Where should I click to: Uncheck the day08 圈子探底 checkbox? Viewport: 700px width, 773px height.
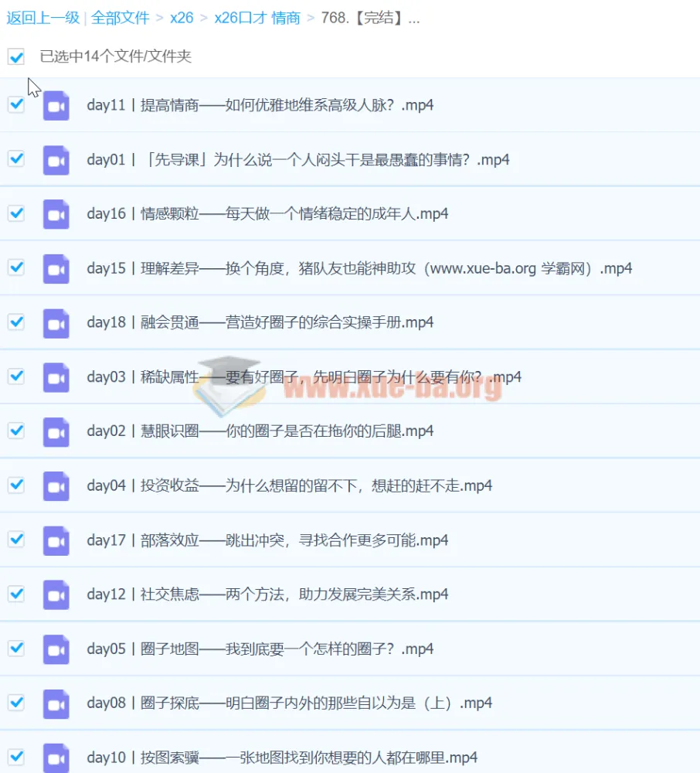(16, 702)
